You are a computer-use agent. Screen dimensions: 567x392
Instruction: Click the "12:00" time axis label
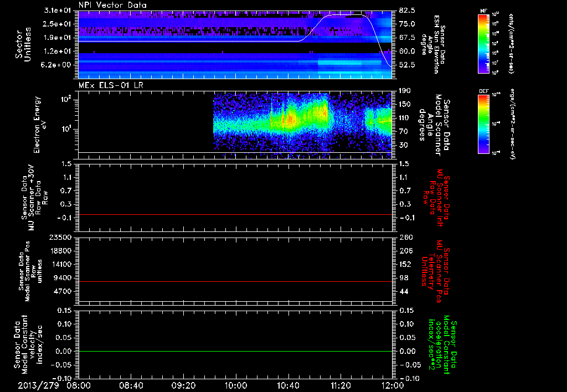tap(393, 385)
